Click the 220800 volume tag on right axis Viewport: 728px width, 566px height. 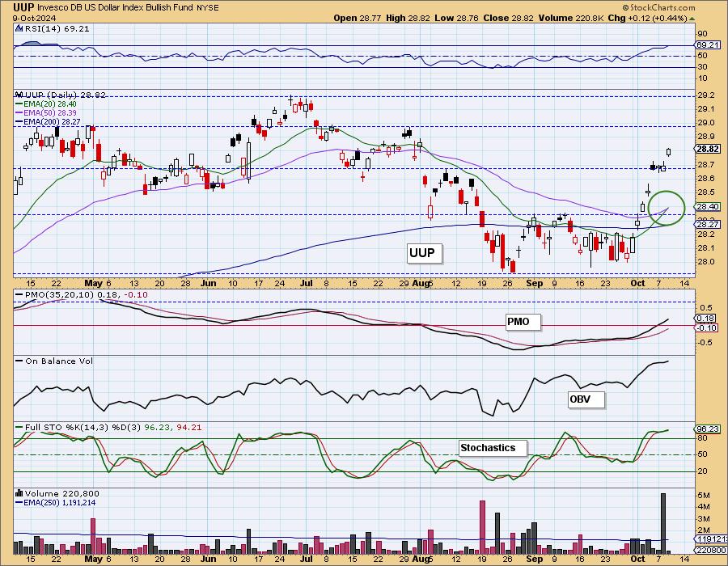pos(711,550)
